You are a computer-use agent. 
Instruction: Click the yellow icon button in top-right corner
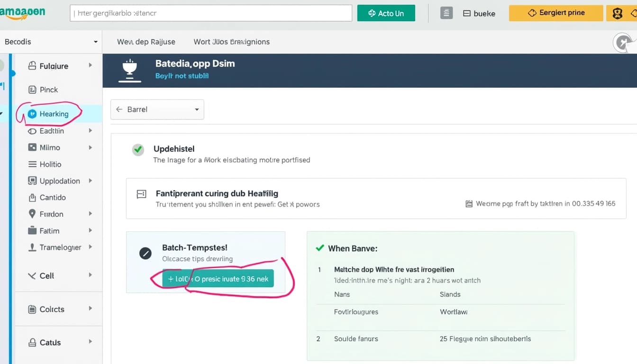click(x=617, y=13)
